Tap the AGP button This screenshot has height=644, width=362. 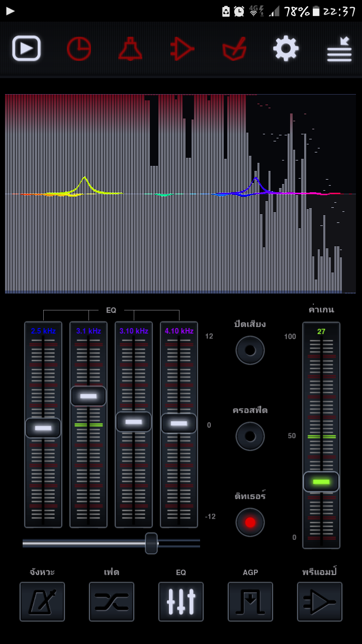coord(250,602)
